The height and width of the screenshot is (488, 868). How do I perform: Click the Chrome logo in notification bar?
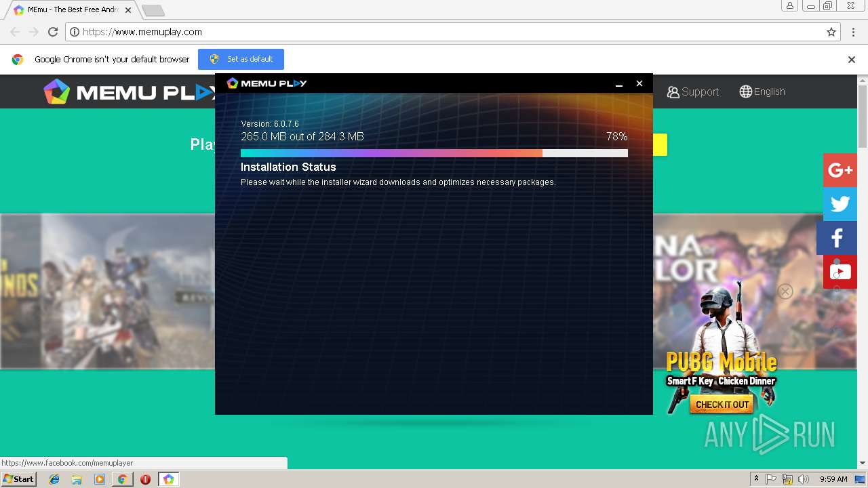pyautogui.click(x=18, y=60)
